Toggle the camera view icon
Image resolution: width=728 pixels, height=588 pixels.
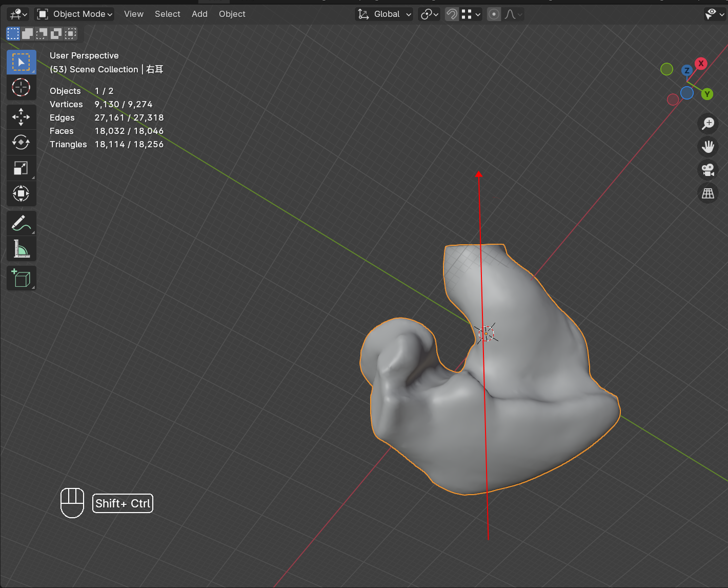708,170
